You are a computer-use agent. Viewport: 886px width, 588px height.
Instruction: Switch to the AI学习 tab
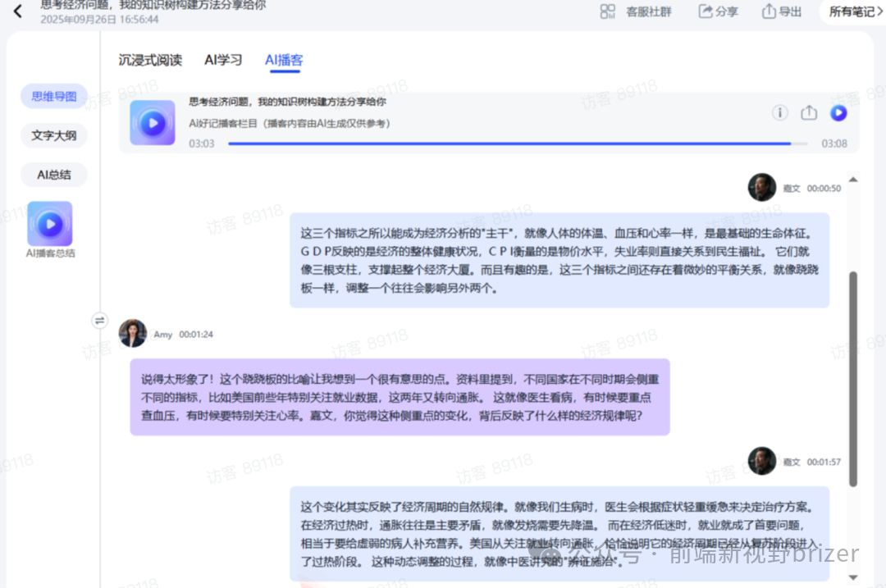(x=222, y=60)
